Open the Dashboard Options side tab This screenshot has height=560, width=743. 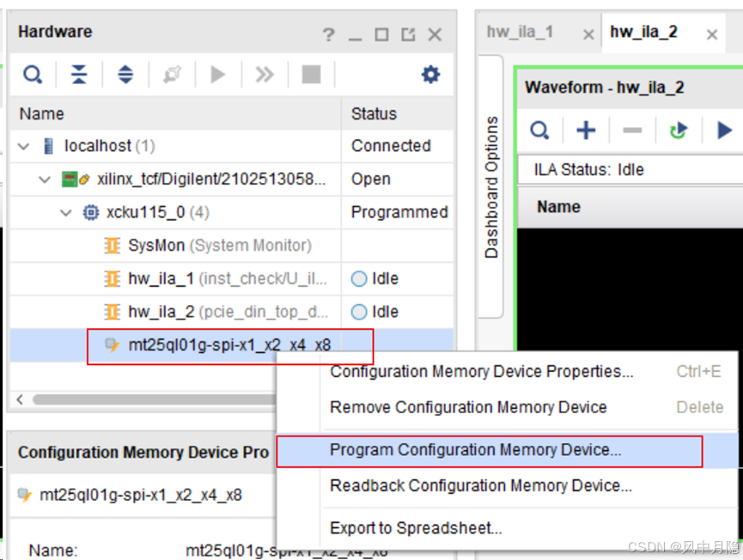click(x=491, y=186)
